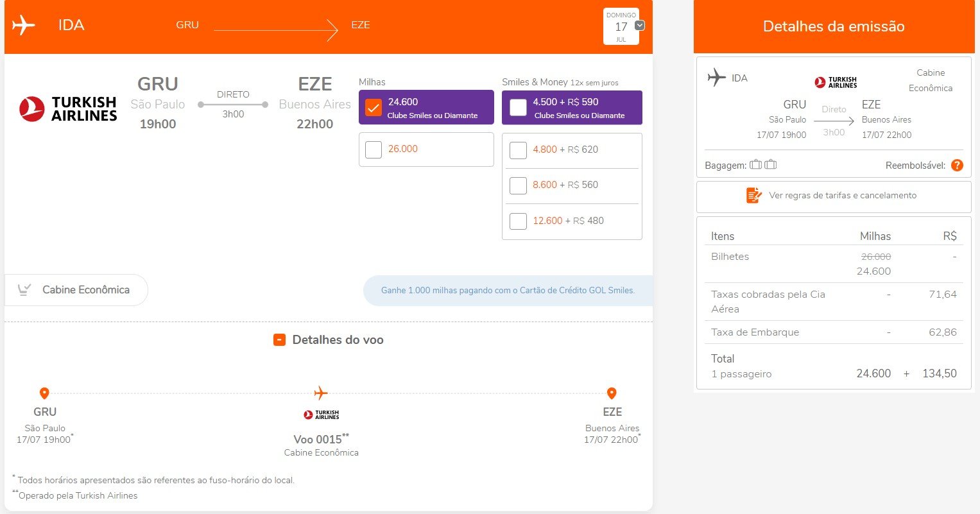This screenshot has width=980, height=514.
Task: Click the 19h00 departure time under São Paulo
Action: pyautogui.click(x=158, y=124)
